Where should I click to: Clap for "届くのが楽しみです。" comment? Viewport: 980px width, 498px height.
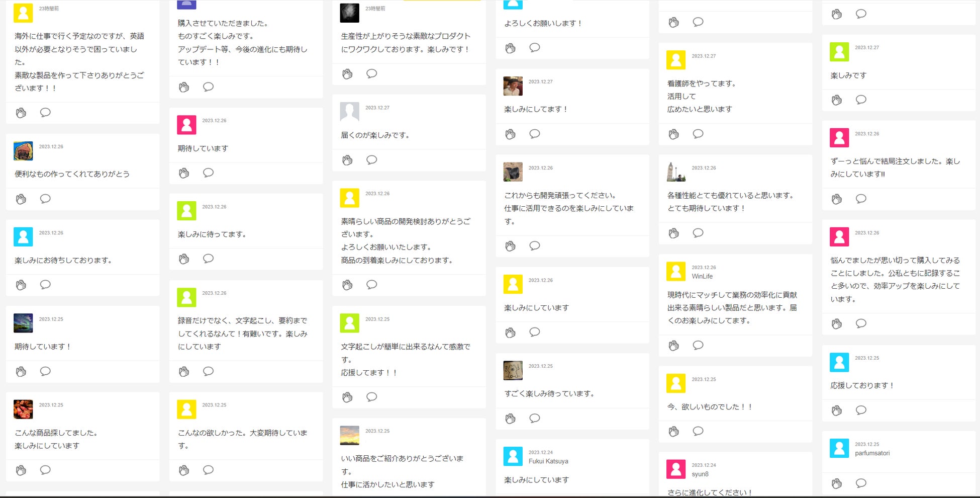point(347,160)
